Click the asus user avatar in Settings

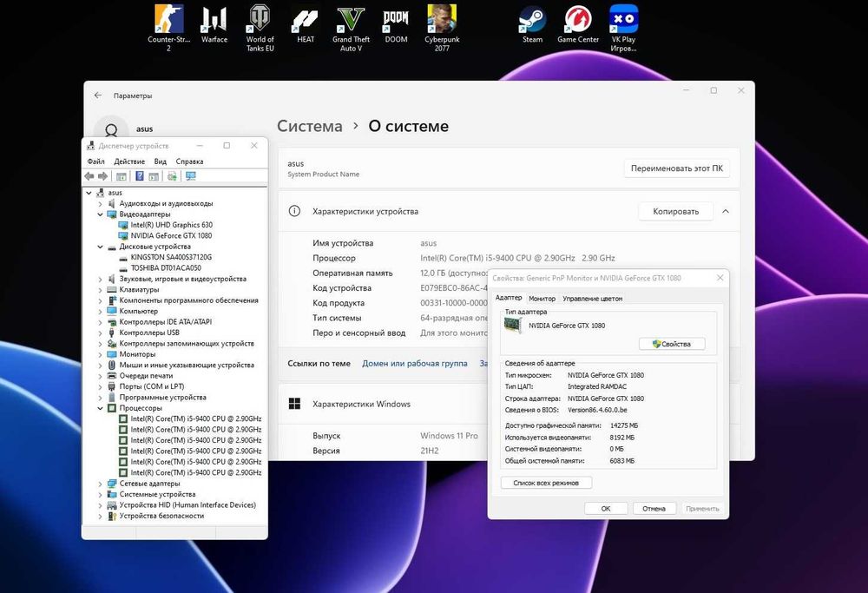click(111, 129)
